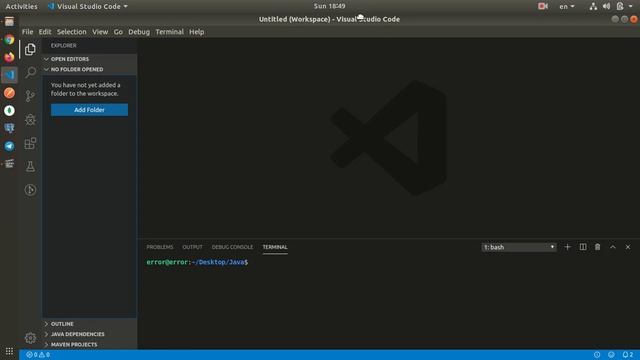
Task: Click the Activities button
Action: 21,6
